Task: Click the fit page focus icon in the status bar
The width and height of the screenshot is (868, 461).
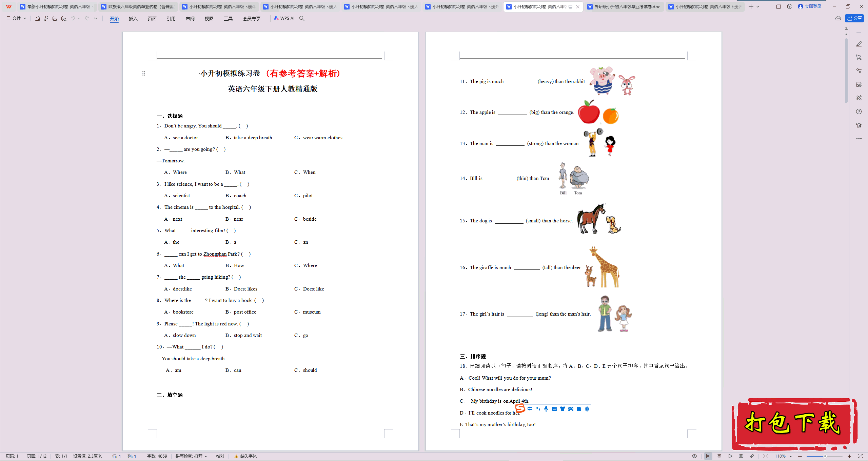Action: click(x=766, y=456)
